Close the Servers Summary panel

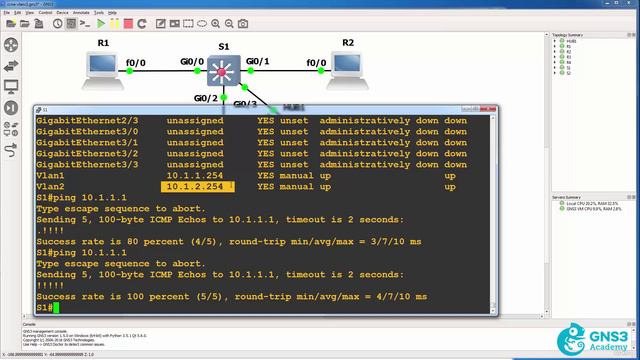click(633, 197)
